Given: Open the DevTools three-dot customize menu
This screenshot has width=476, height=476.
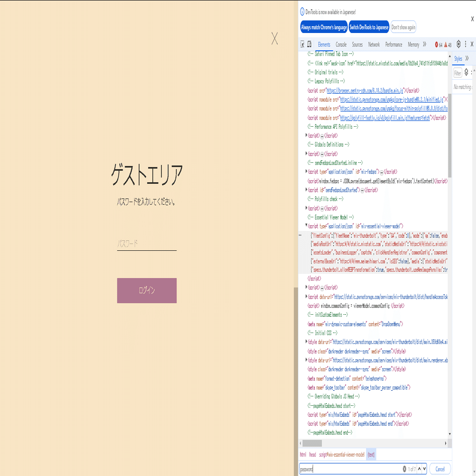Looking at the screenshot, I should pos(466,45).
